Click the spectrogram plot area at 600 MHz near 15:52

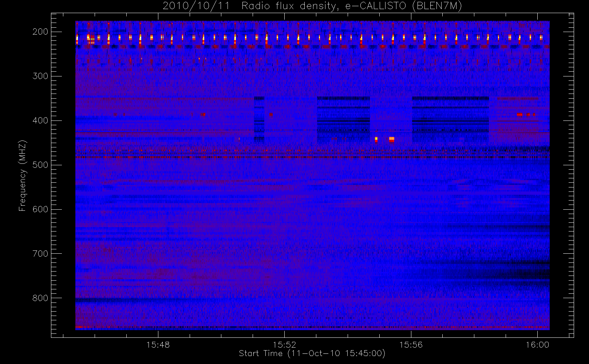[285, 209]
